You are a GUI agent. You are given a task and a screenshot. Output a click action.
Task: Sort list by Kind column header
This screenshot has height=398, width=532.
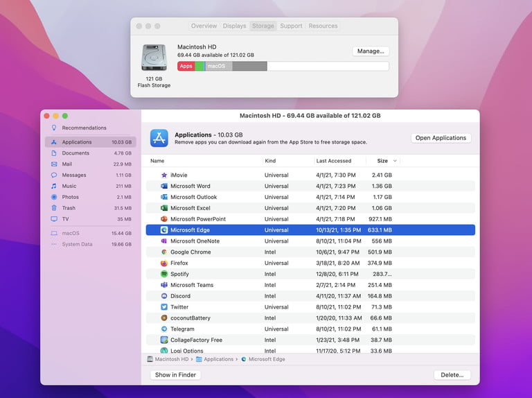coord(270,161)
